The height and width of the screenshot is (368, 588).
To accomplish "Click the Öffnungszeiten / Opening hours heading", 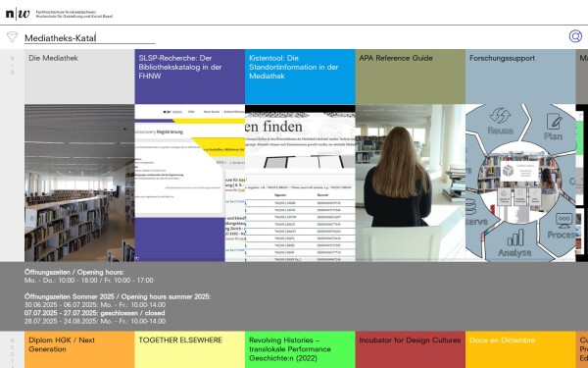I will point(74,272).
